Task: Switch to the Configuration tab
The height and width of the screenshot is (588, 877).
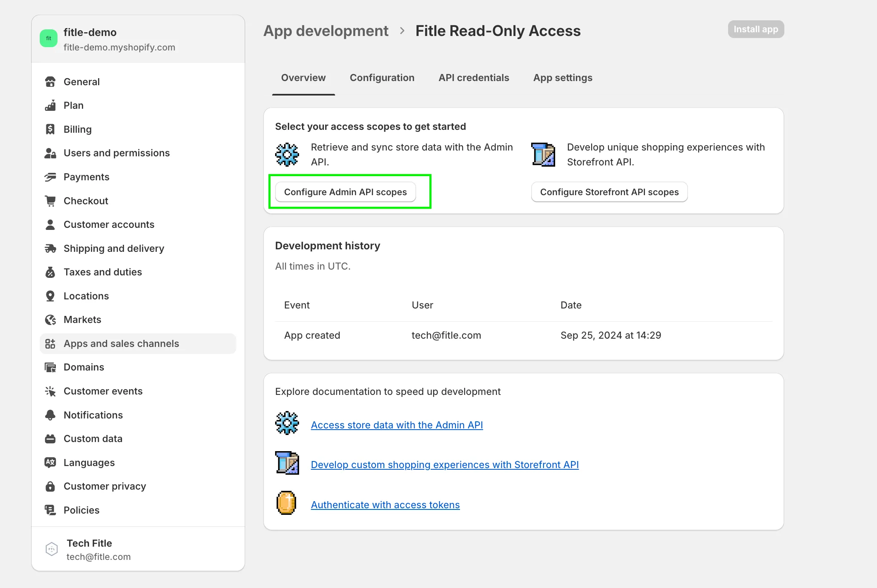Action: tap(382, 78)
